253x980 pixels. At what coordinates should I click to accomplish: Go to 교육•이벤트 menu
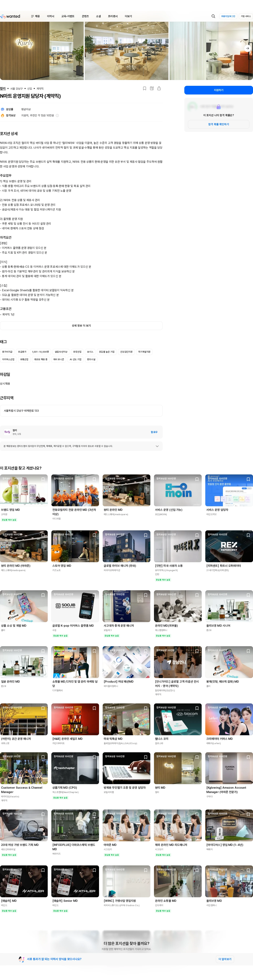[x=68, y=16]
